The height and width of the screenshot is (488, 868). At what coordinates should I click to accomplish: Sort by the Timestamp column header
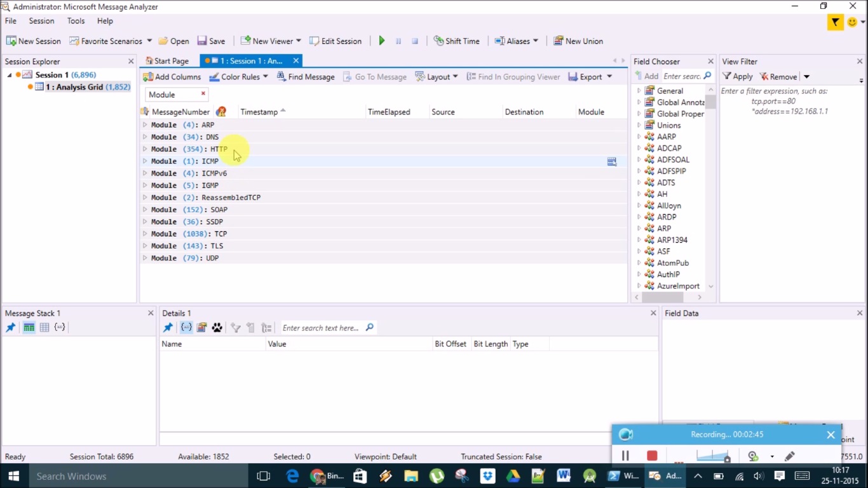(x=259, y=112)
